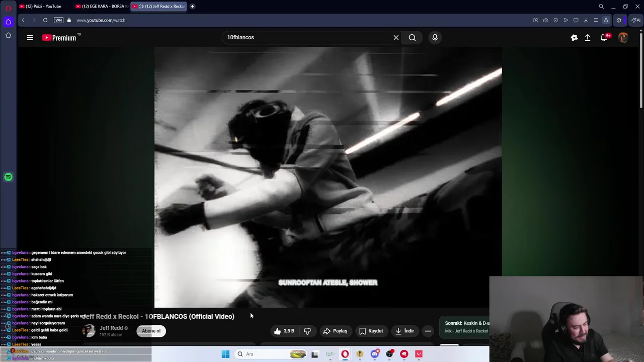Dislike the video with thumbs down
644x362 pixels.
[307, 331]
